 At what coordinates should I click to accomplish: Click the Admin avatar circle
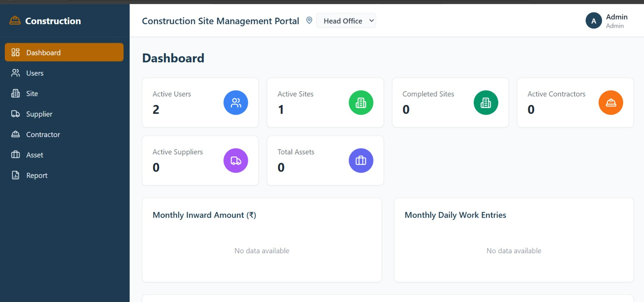pos(594,21)
